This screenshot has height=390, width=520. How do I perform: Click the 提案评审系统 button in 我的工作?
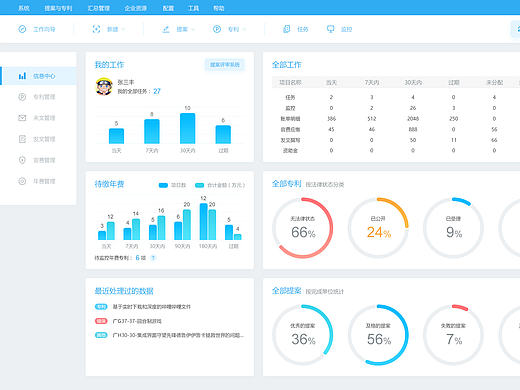pyautogui.click(x=225, y=65)
